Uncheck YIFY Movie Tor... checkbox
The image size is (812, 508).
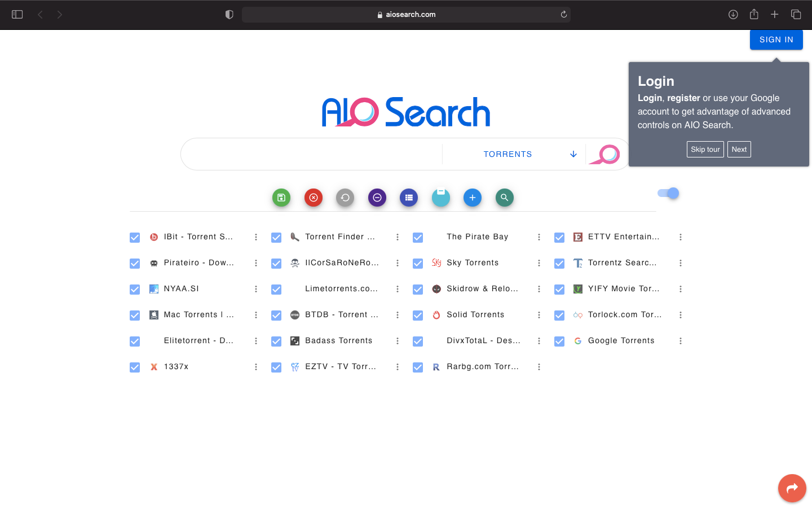[x=559, y=290]
